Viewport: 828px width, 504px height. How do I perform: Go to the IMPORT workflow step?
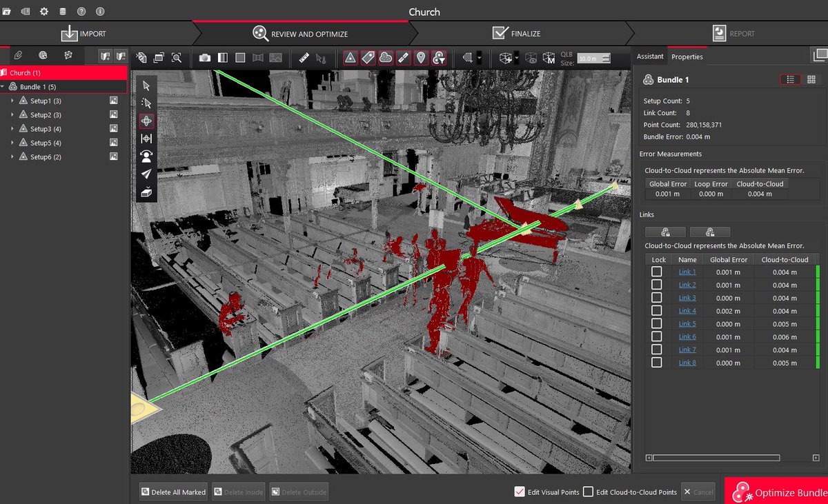click(83, 33)
